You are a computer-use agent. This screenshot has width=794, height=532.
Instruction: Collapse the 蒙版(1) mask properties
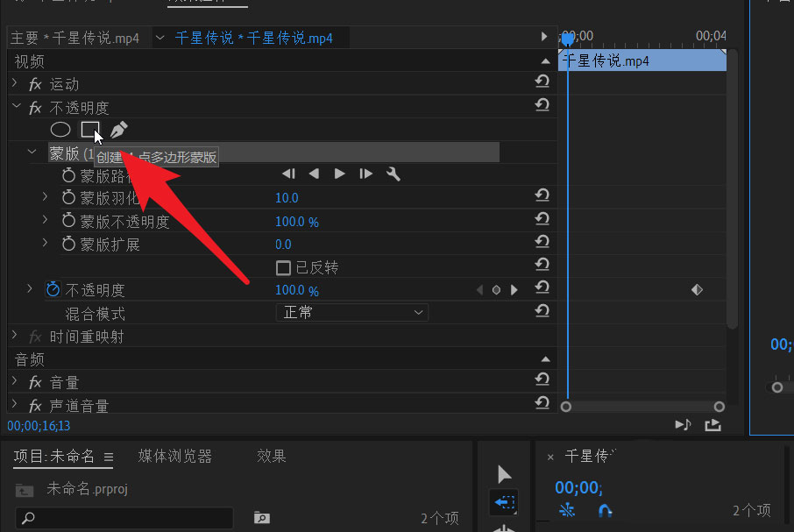(32, 151)
